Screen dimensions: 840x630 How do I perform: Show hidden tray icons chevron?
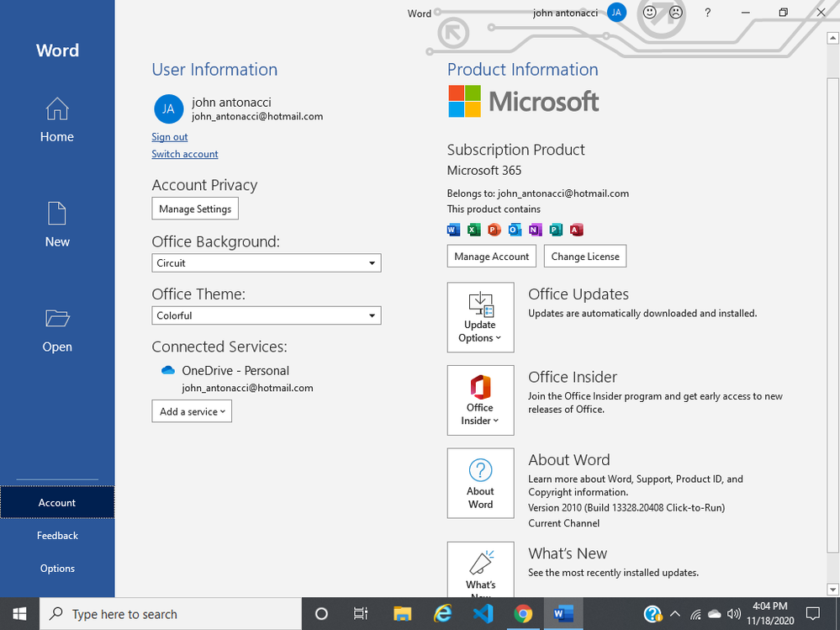pos(675,614)
